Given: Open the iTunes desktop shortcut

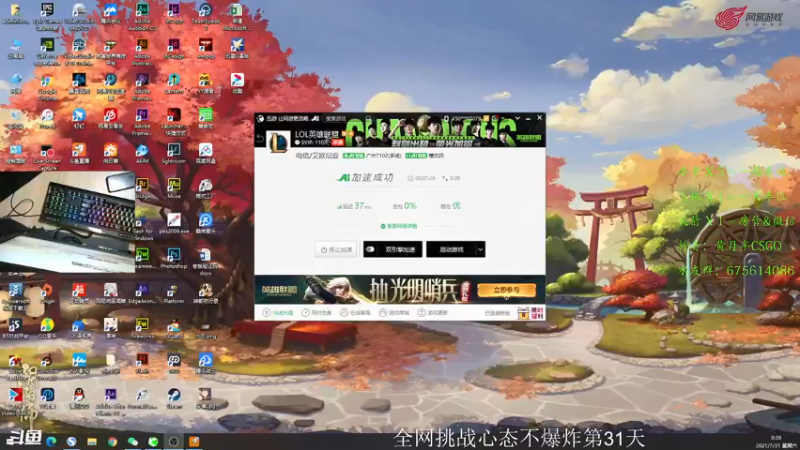Looking at the screenshot, I should [x=47, y=118].
